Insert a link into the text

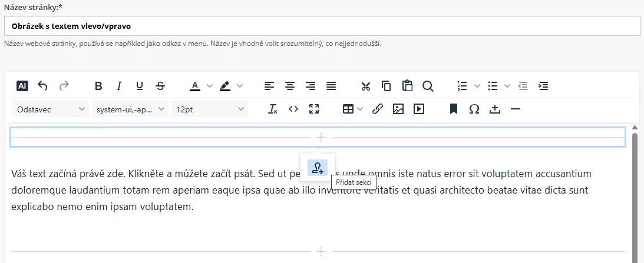378,109
